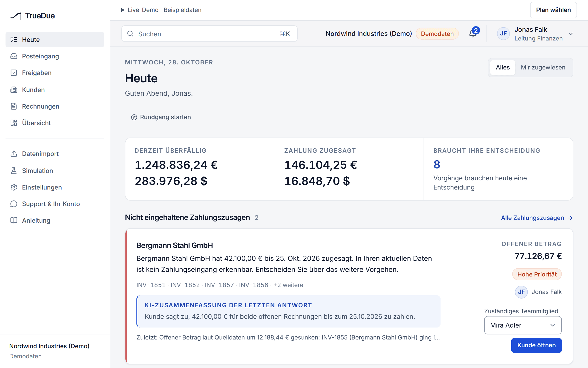Open Freigaben via its checkbox icon

pos(14,73)
